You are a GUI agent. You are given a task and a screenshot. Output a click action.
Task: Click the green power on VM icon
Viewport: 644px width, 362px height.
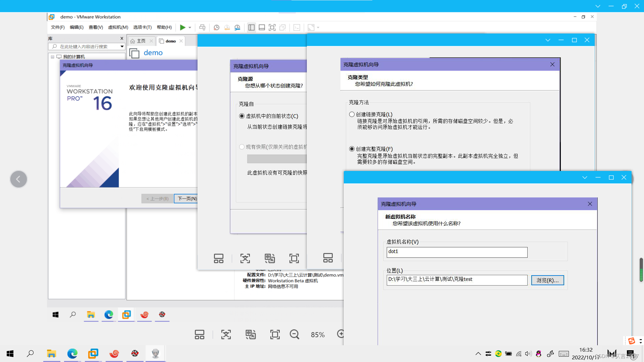182,27
